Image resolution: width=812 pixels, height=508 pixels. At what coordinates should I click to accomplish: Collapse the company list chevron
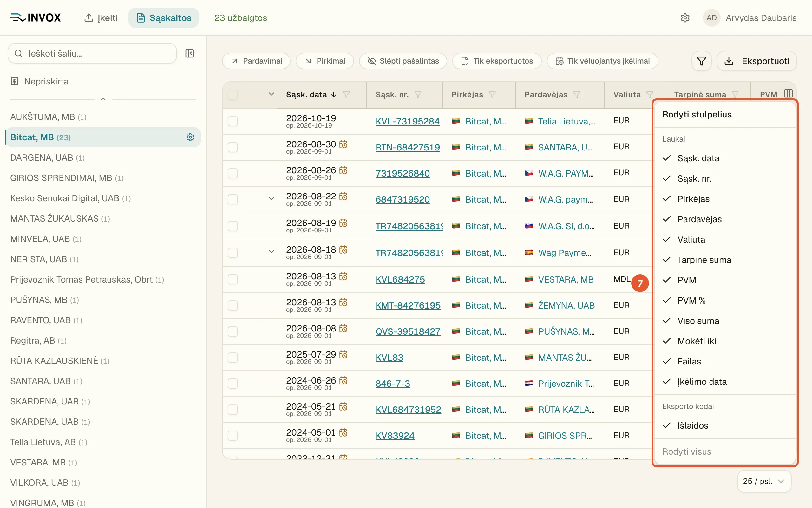pyautogui.click(x=103, y=99)
